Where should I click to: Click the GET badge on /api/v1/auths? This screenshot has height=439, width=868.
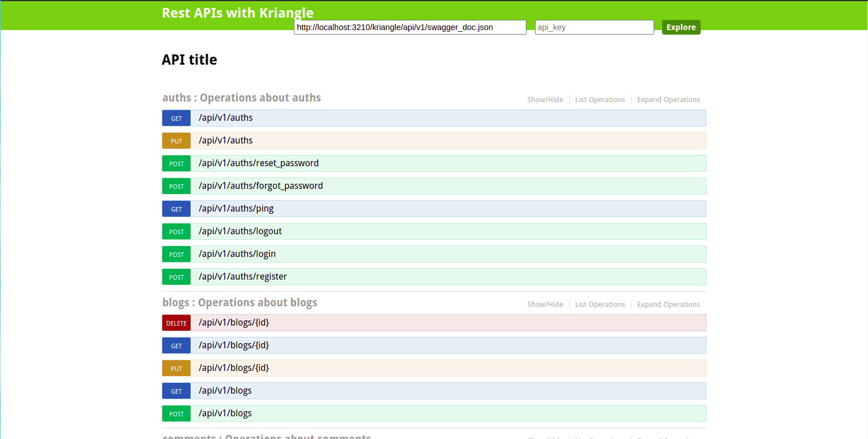[x=176, y=118]
